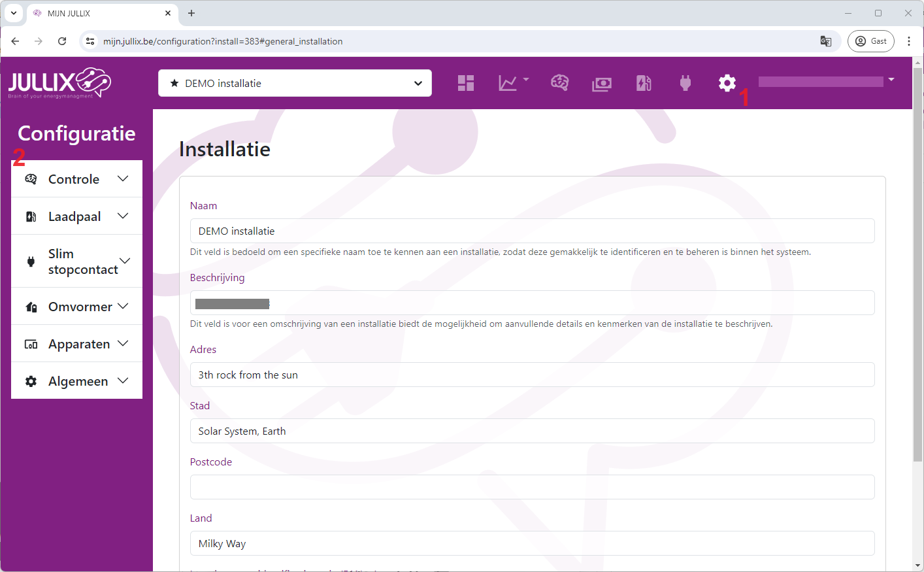The width and height of the screenshot is (924, 572).
Task: Click the devices icon next to Apparaten
Action: point(31,344)
